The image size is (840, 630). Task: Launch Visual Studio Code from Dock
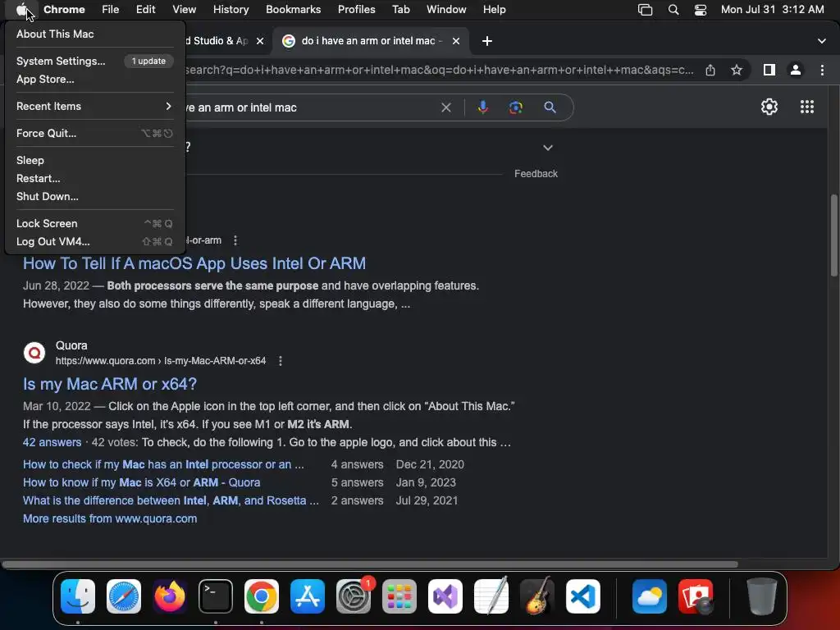(x=583, y=596)
